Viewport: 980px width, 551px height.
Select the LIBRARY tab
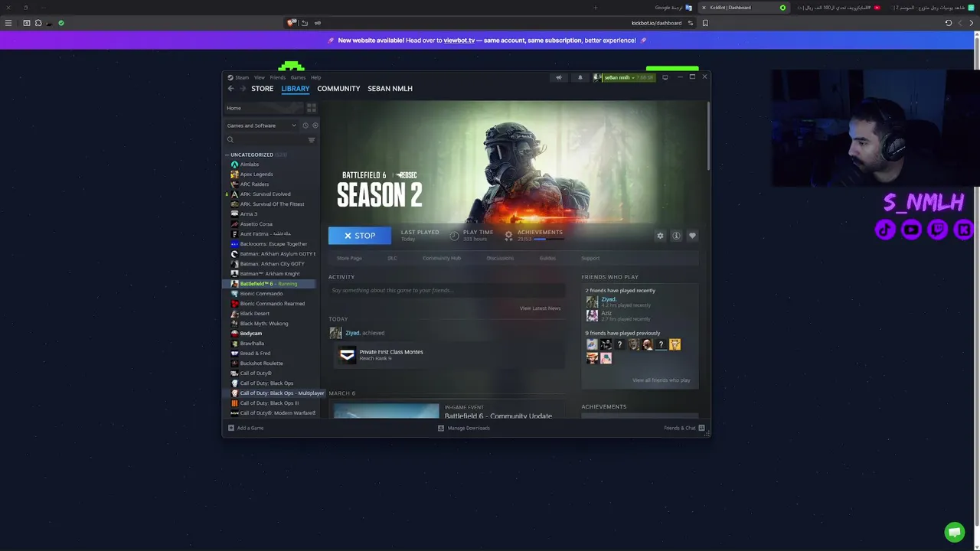click(x=295, y=89)
